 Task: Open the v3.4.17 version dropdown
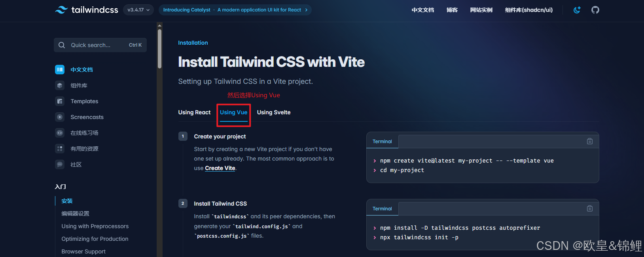coord(138,10)
